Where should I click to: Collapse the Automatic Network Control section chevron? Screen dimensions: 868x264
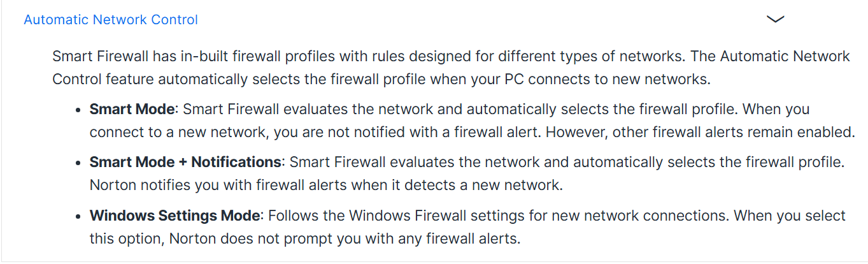pyautogui.click(x=775, y=20)
